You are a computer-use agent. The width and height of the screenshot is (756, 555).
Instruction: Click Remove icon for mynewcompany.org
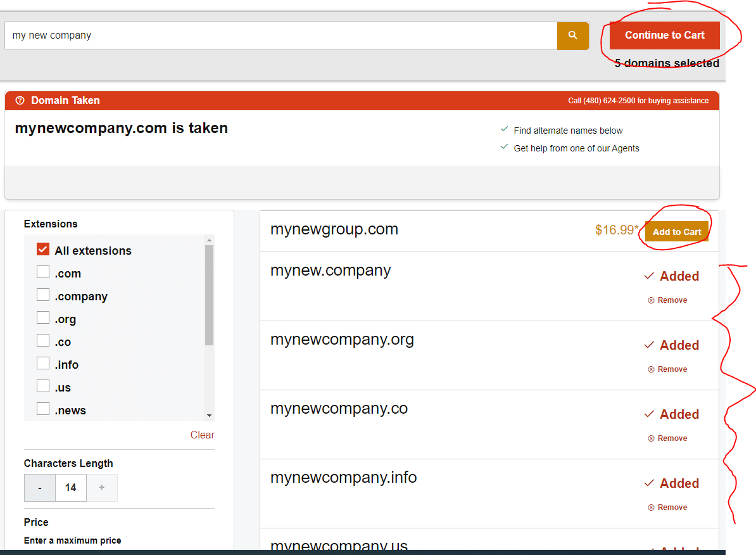click(651, 369)
